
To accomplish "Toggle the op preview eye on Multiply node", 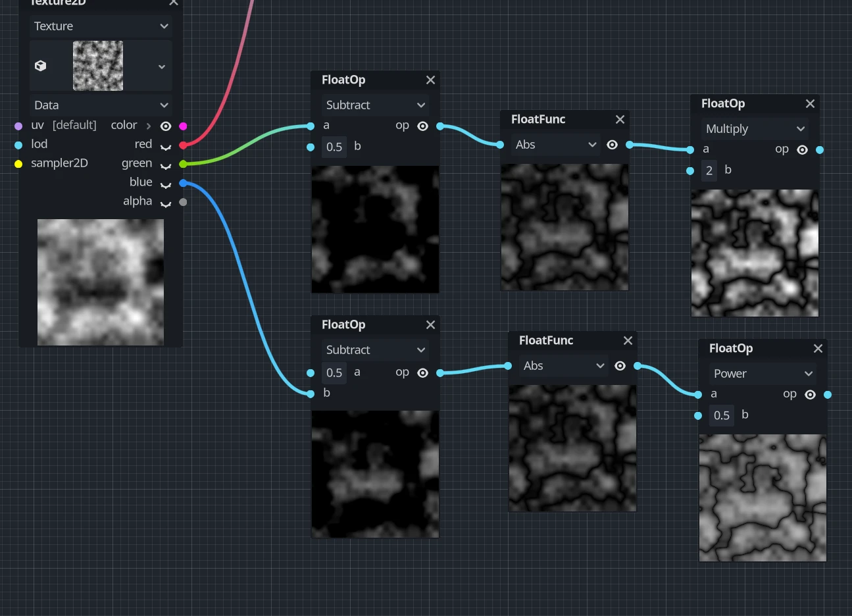I will click(803, 149).
